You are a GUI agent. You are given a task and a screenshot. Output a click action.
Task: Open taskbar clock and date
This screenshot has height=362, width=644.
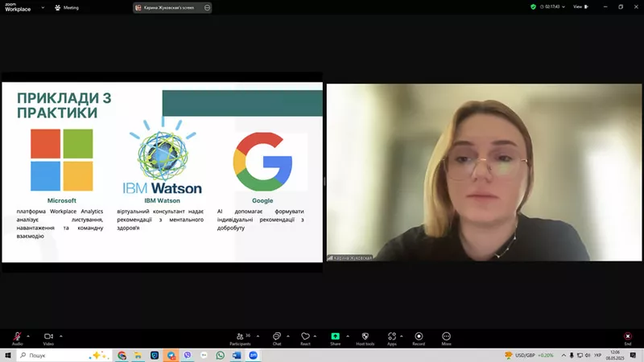click(615, 356)
